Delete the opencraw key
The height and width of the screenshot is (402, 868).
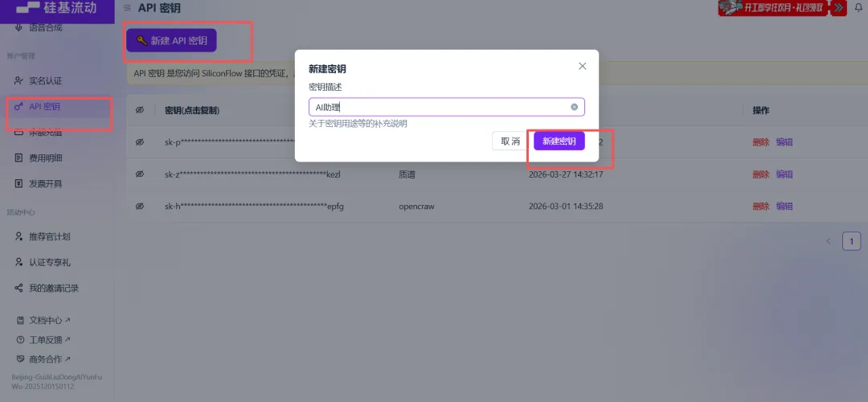[x=760, y=207]
